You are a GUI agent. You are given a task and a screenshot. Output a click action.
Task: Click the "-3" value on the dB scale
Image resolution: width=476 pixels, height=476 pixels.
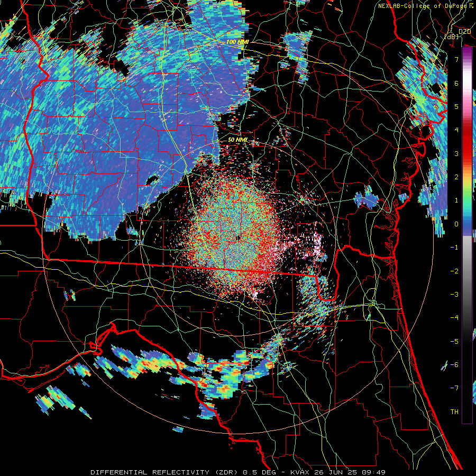coord(454,295)
